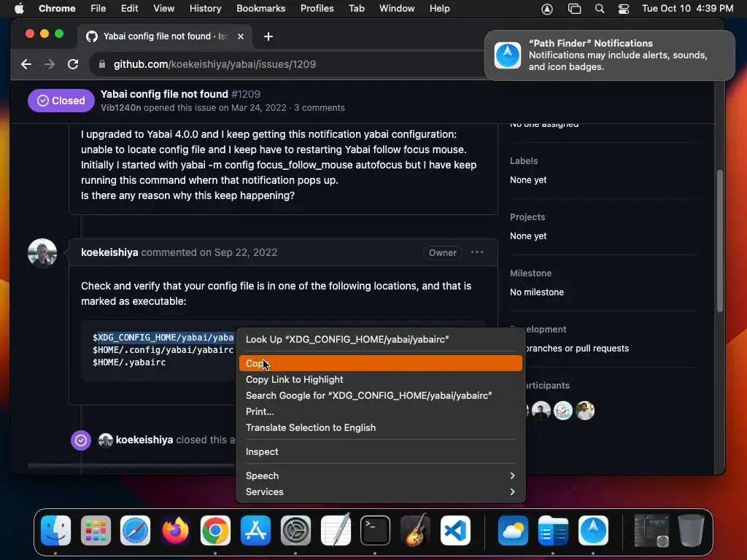Image resolution: width=747 pixels, height=560 pixels.
Task: Click the GitHub address bar URL
Action: tap(214, 64)
